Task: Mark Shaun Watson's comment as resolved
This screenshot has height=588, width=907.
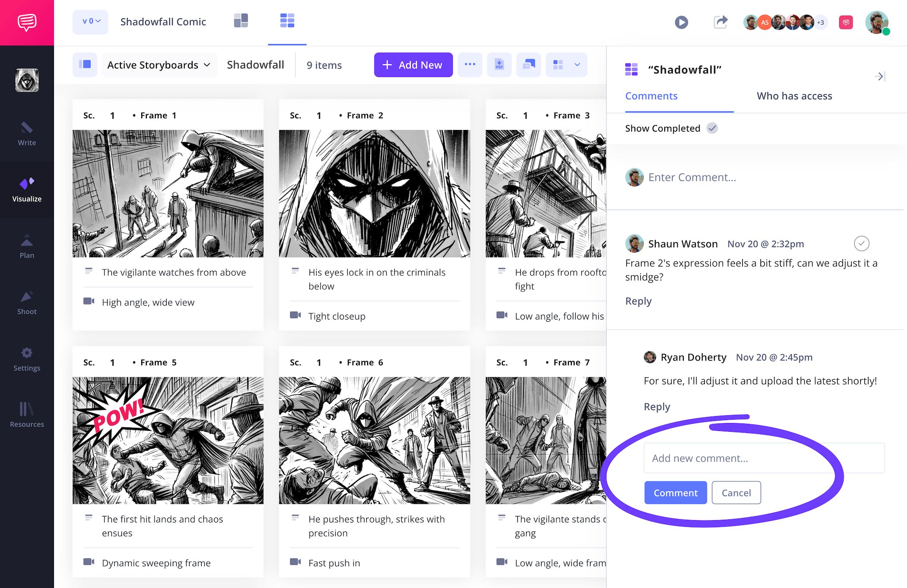Action: [862, 243]
